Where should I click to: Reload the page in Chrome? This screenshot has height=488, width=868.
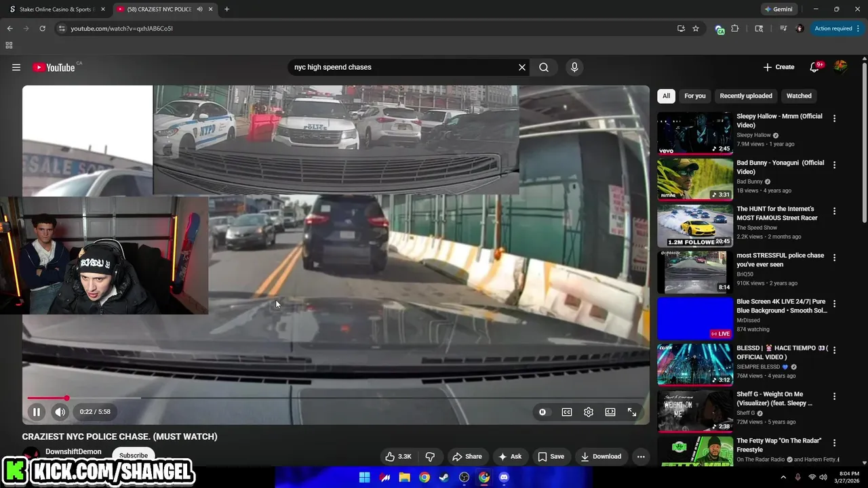point(42,28)
